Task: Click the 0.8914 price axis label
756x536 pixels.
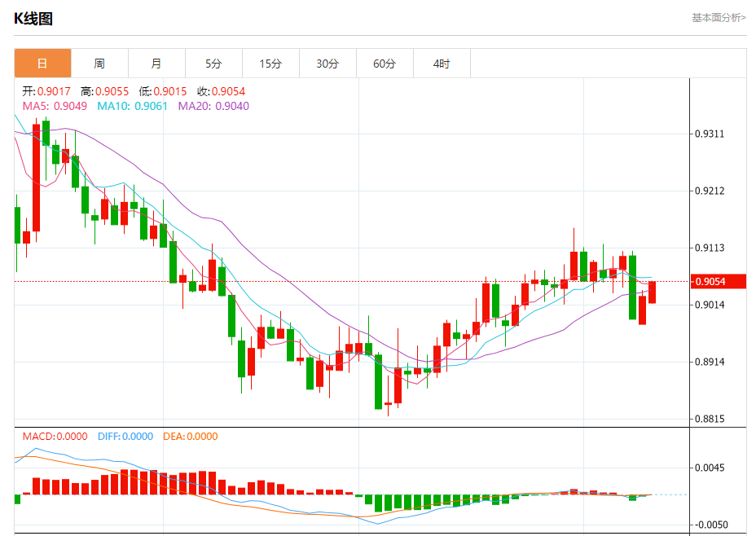Action: pos(710,362)
